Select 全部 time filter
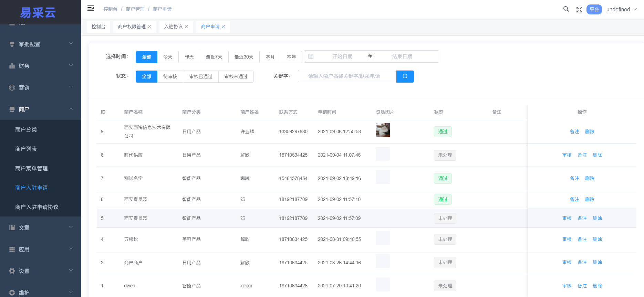Screen dimensions: 644x297 [146, 57]
